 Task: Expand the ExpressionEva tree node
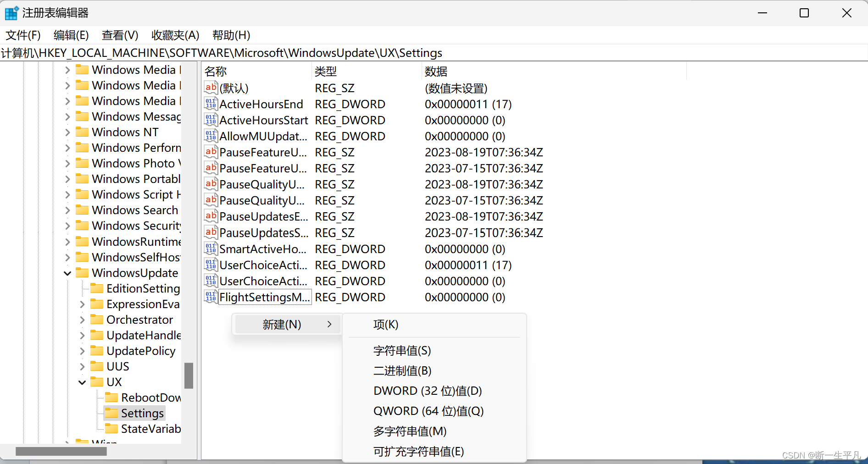pos(82,304)
